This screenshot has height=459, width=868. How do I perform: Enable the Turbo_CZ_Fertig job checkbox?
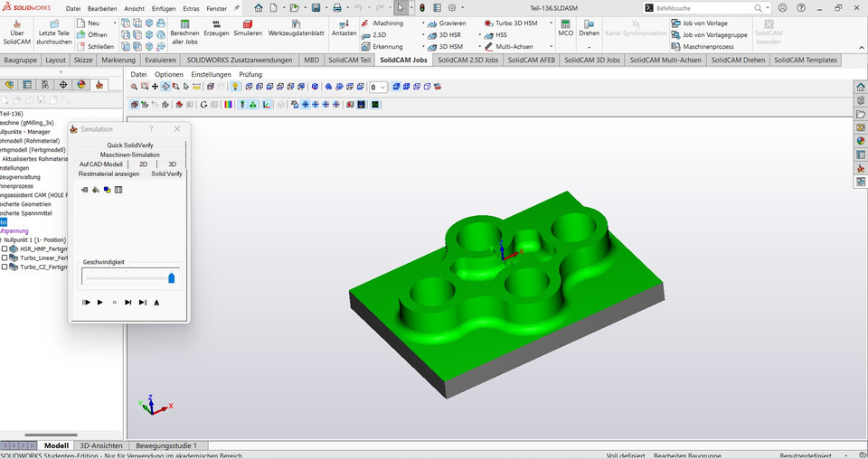5,267
